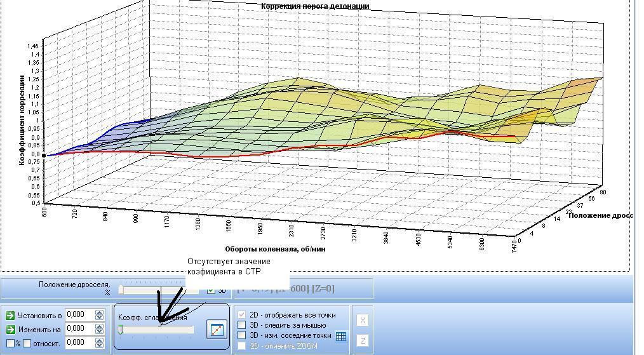Click the RPM axis label 600
Image resolution: width=644 pixels, height=355 pixels.
[44, 211]
